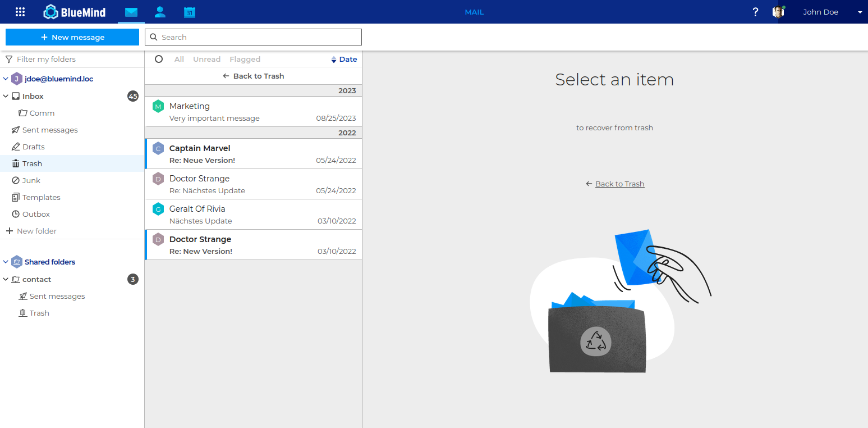The width and height of the screenshot is (868, 428).
Task: Toggle the select-all messages circle
Action: [x=159, y=59]
